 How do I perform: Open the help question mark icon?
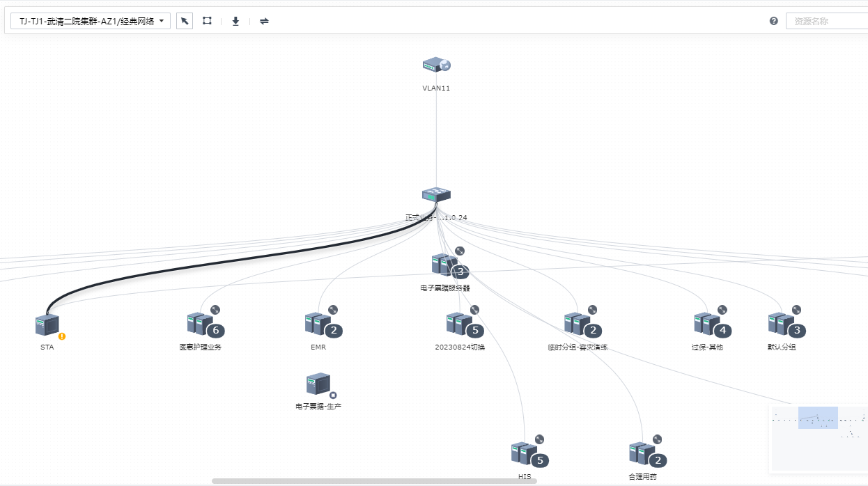[773, 21]
